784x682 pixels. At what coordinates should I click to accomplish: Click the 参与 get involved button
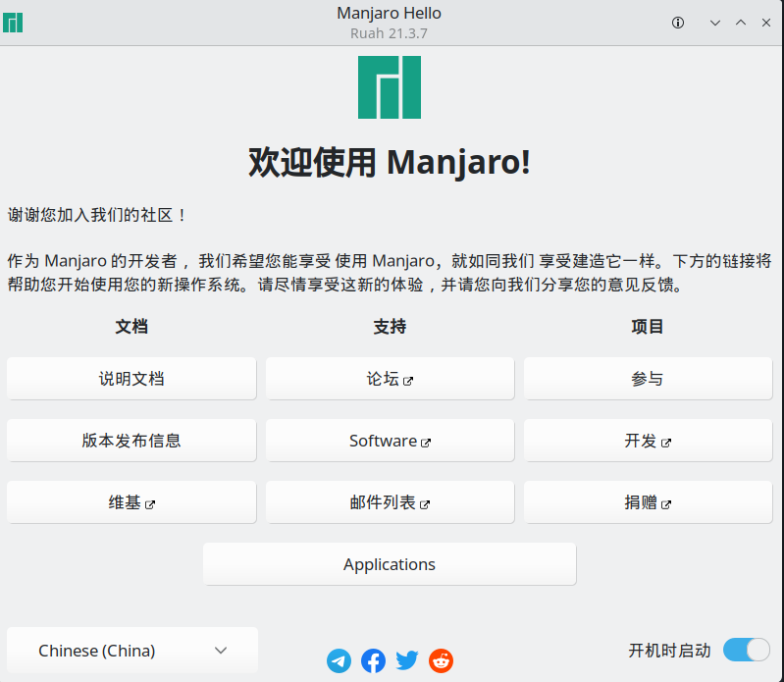648,379
